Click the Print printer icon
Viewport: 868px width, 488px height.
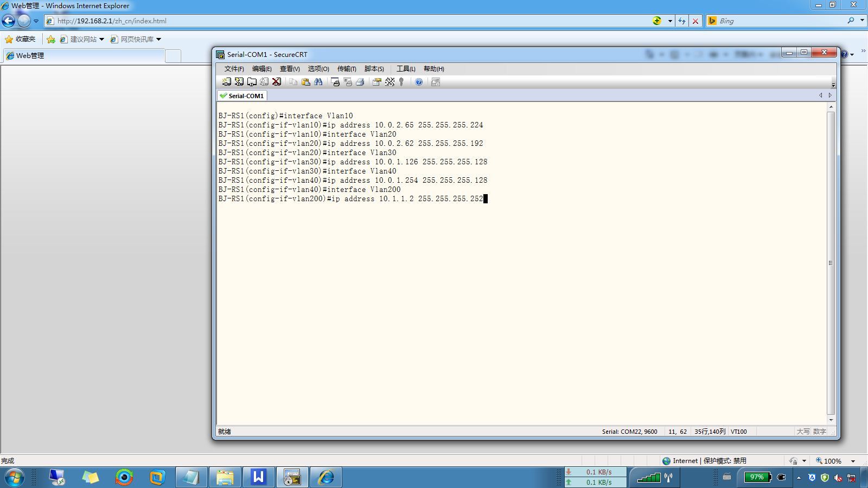tap(360, 82)
